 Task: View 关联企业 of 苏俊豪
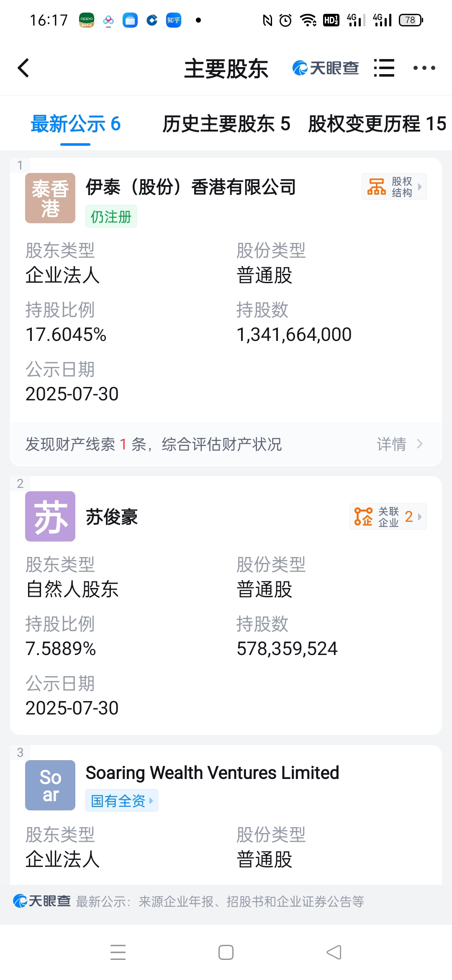click(x=388, y=516)
